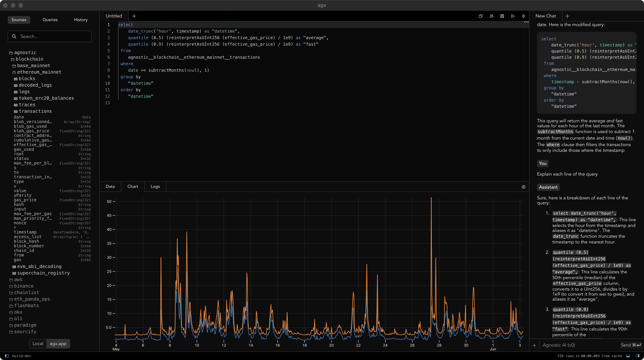Add a new editor tab with plus icon
The image size is (644, 360).
coord(134,16)
